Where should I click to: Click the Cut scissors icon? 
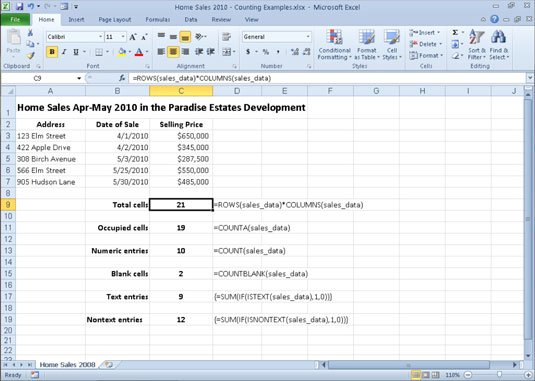pyautogui.click(x=30, y=33)
